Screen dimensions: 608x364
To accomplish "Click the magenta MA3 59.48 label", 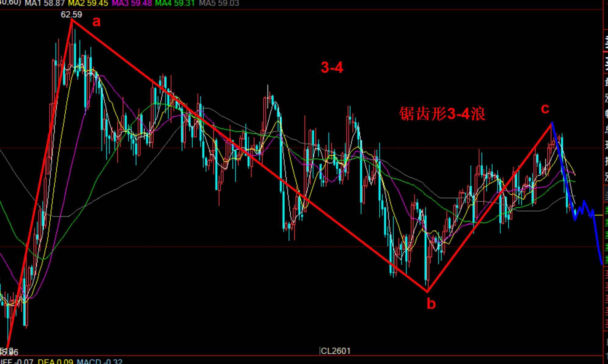I will [132, 3].
